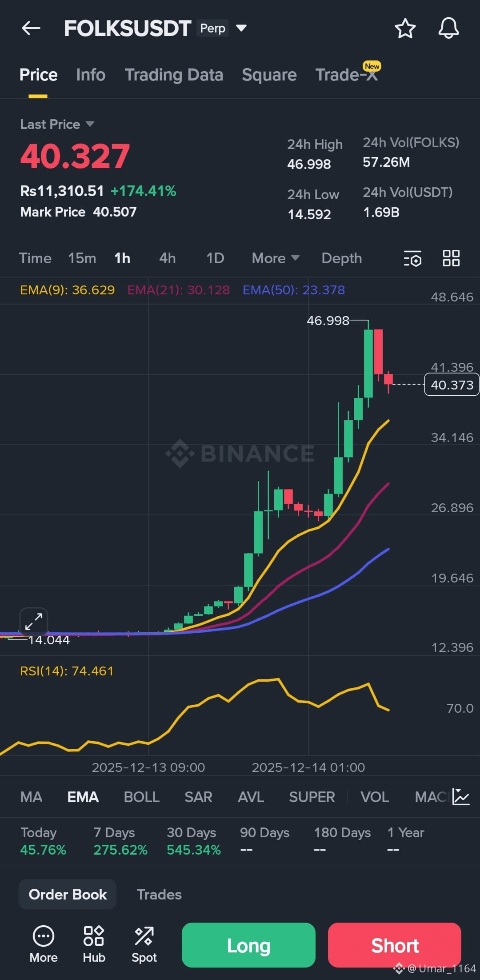The width and height of the screenshot is (480, 980).
Task: Tap the 30 Days 545.34% performance
Action: coord(194,841)
